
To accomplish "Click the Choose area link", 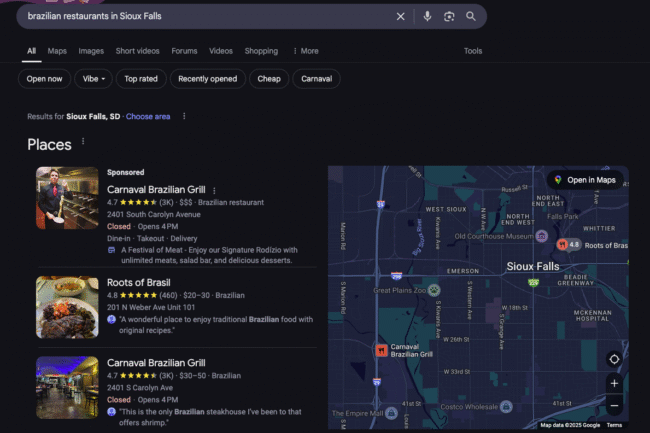I will point(148,116).
